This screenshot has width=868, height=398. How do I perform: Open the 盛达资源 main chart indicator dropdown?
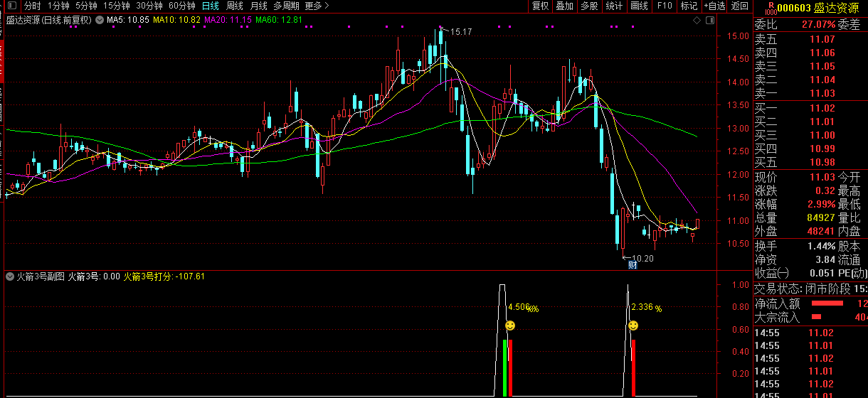[98, 20]
